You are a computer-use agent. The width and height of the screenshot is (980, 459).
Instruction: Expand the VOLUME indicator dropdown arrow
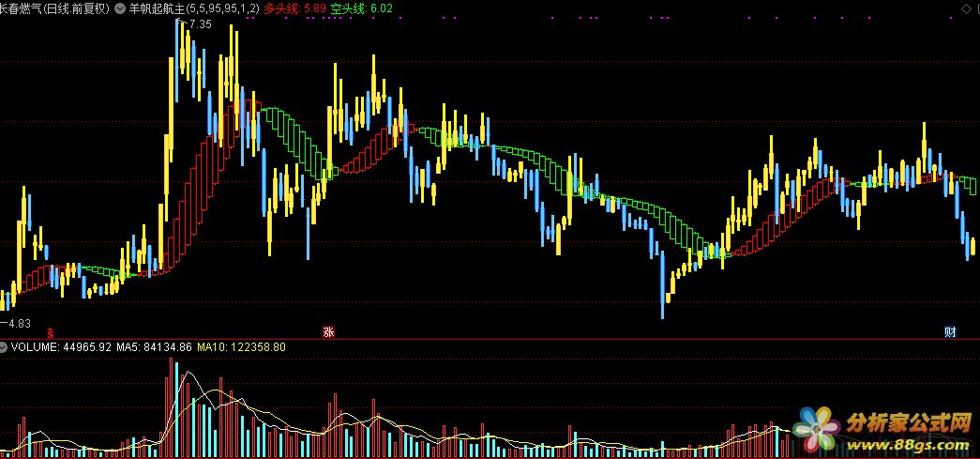point(3,347)
